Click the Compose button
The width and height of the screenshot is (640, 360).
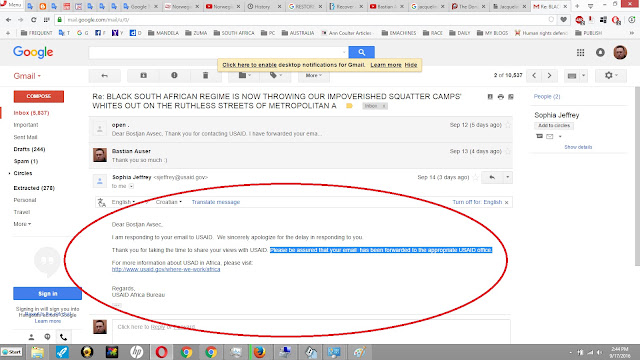pos(39,96)
